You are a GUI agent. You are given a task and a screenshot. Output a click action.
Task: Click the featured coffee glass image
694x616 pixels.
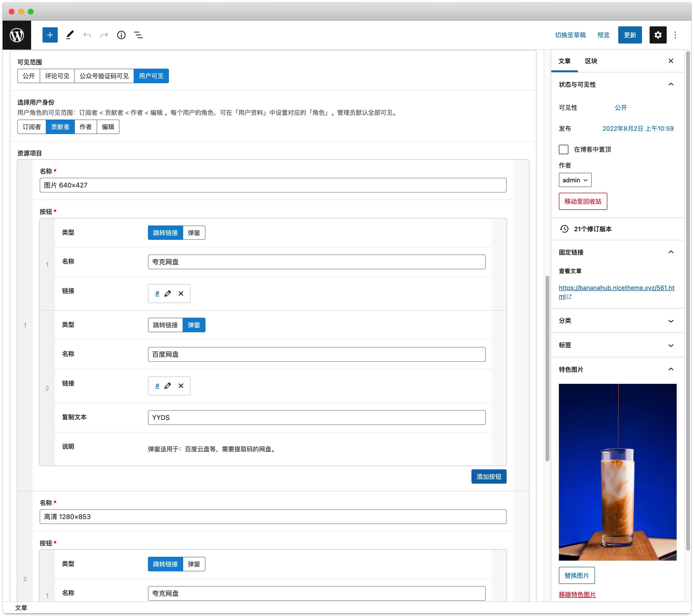[617, 472]
